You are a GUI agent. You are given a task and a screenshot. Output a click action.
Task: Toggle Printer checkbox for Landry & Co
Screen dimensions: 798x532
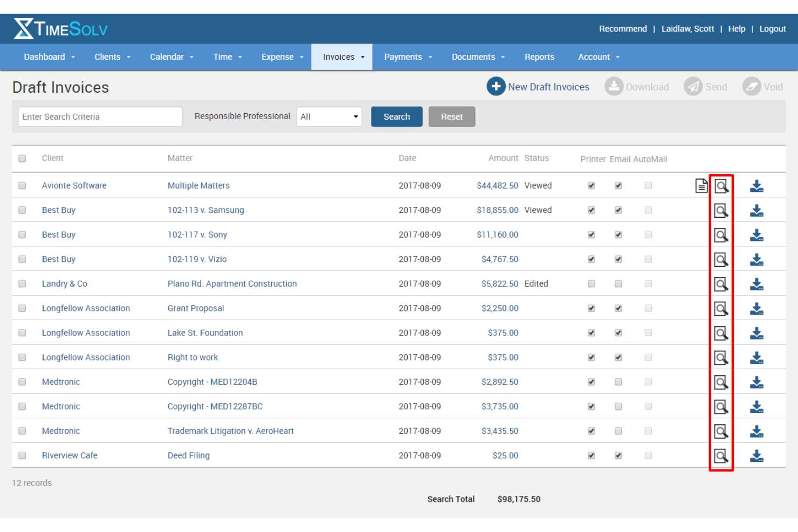591,284
